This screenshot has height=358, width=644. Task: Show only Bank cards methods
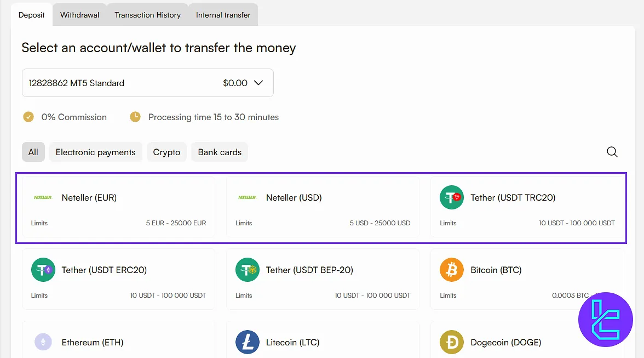[220, 152]
